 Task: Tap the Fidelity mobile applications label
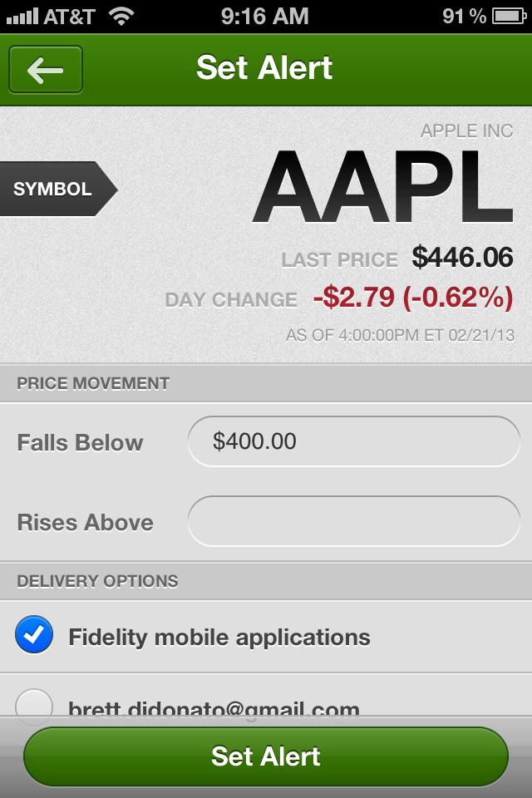[219, 638]
